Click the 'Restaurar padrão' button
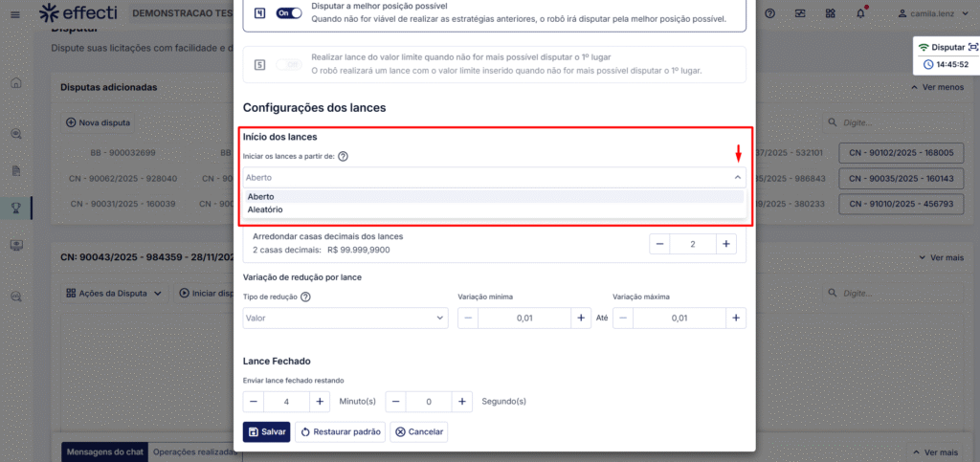980x462 pixels. click(340, 431)
